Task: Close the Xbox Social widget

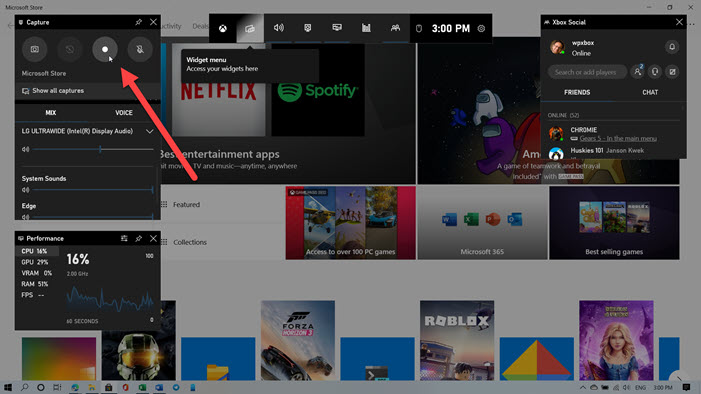Action: point(679,22)
